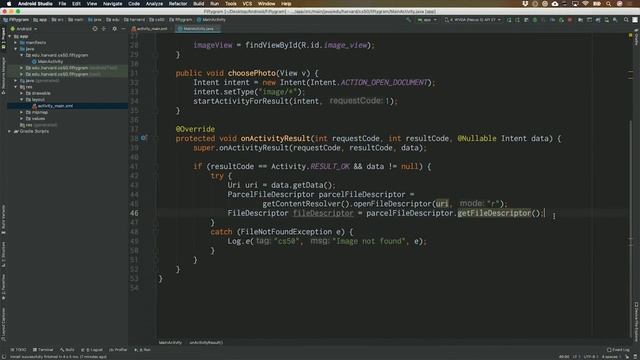
Task: Click the Attach Debugger toolbar icon
Action: click(562, 20)
